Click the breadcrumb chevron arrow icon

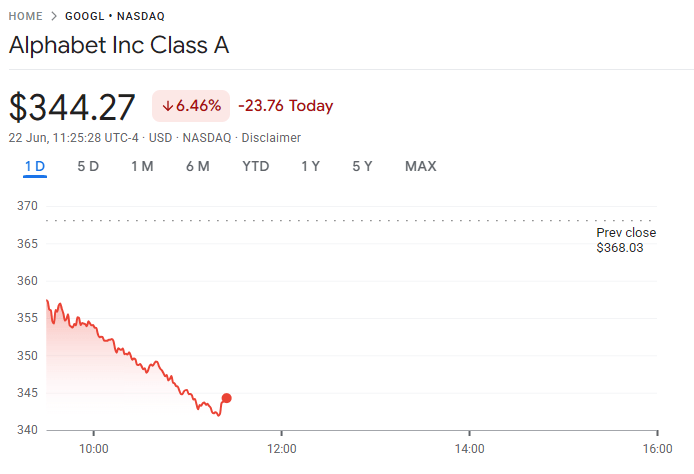pos(54,16)
